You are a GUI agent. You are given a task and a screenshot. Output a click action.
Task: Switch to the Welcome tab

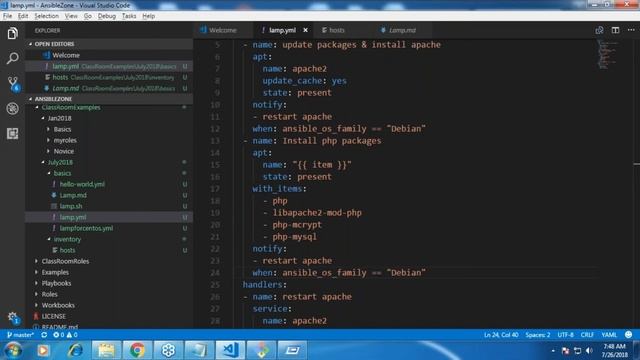click(x=222, y=30)
